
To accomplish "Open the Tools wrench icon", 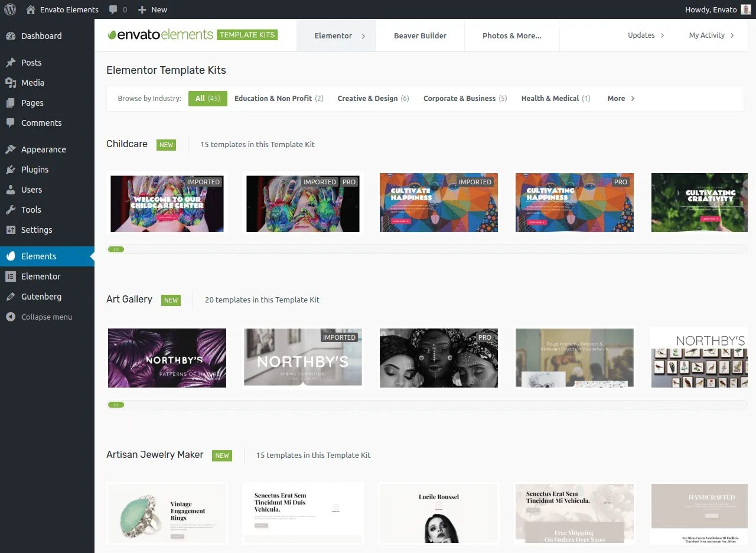I will click(x=10, y=210).
